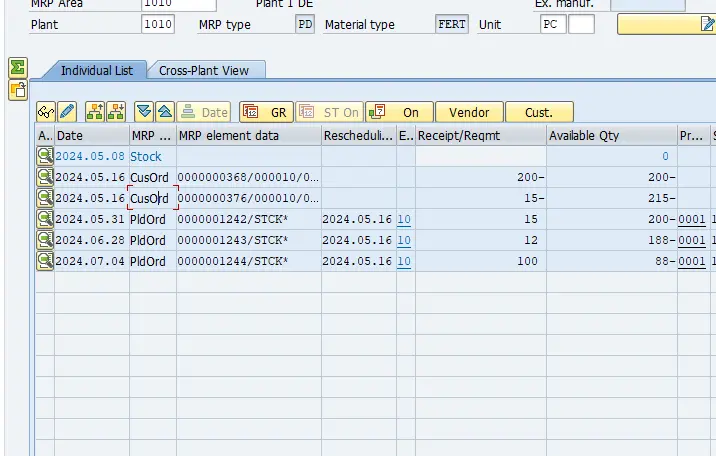Click the summation icon left of tabs

click(17, 68)
